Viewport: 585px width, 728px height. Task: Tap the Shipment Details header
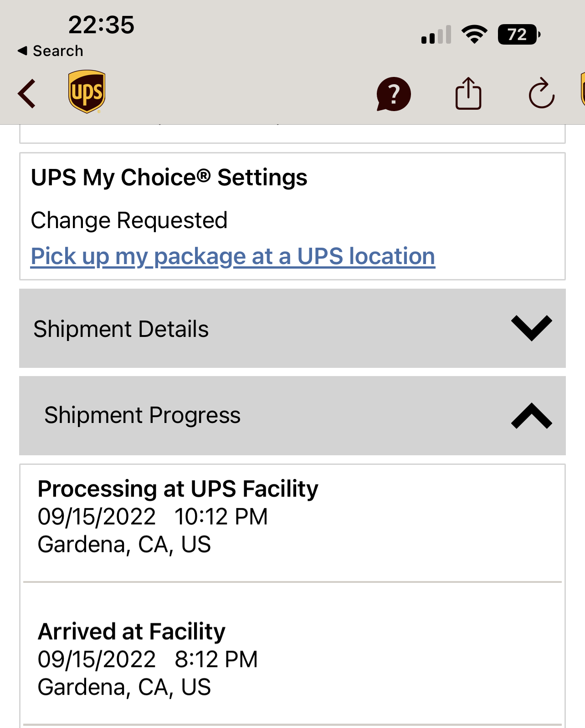(121, 329)
